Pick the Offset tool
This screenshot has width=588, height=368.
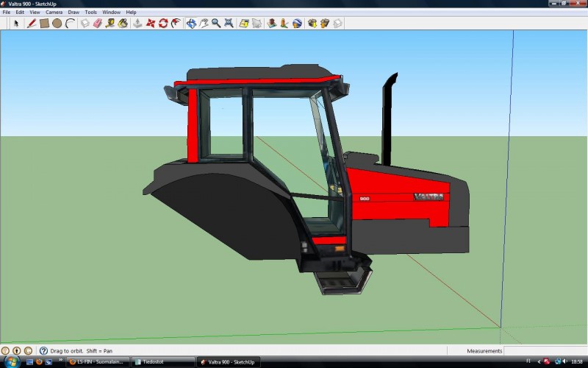(x=176, y=24)
